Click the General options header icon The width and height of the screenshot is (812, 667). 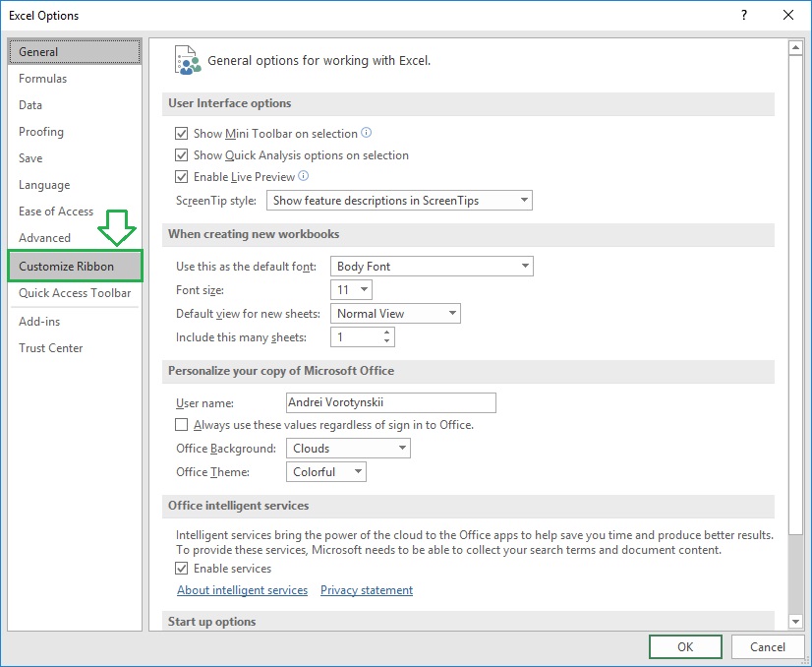(x=188, y=61)
